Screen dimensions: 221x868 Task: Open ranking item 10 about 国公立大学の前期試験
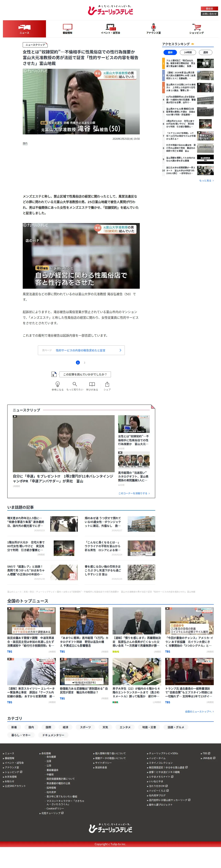coord(188,170)
